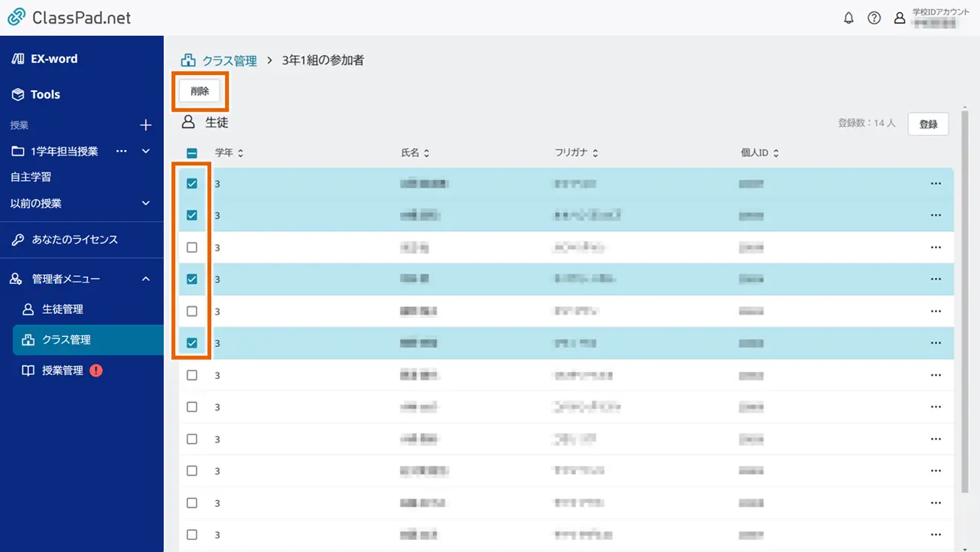The width and height of the screenshot is (980, 552).
Task: Open the notification bell icon
Action: click(x=848, y=18)
